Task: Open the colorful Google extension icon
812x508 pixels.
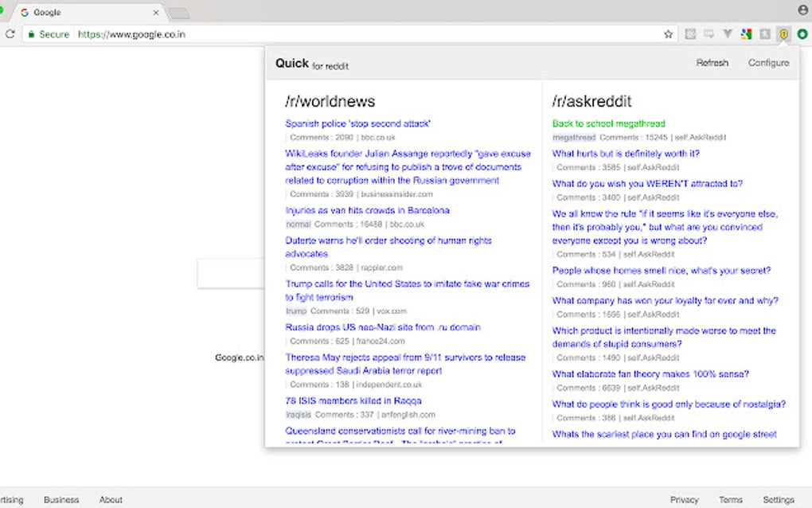Action: tap(747, 33)
